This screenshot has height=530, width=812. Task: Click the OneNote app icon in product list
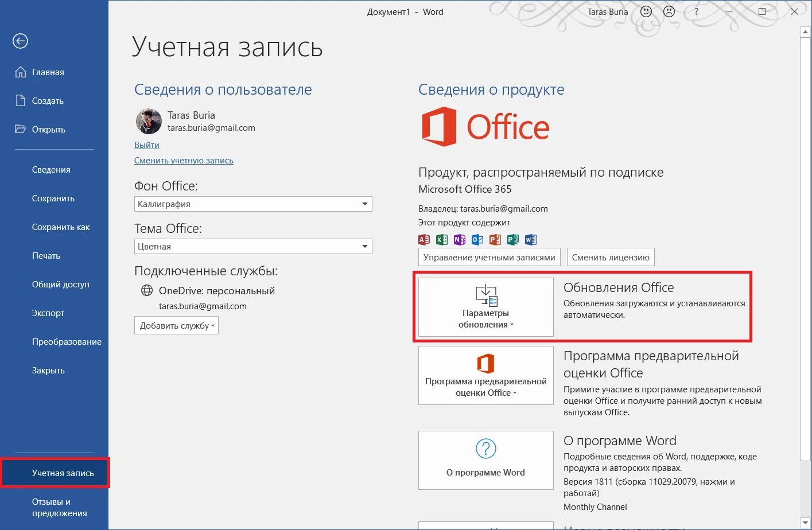tap(460, 240)
